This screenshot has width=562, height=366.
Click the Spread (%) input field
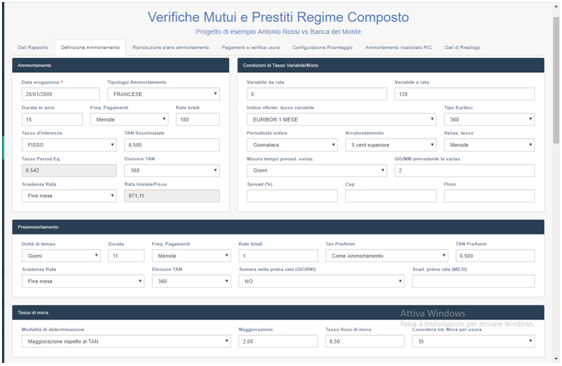click(292, 196)
